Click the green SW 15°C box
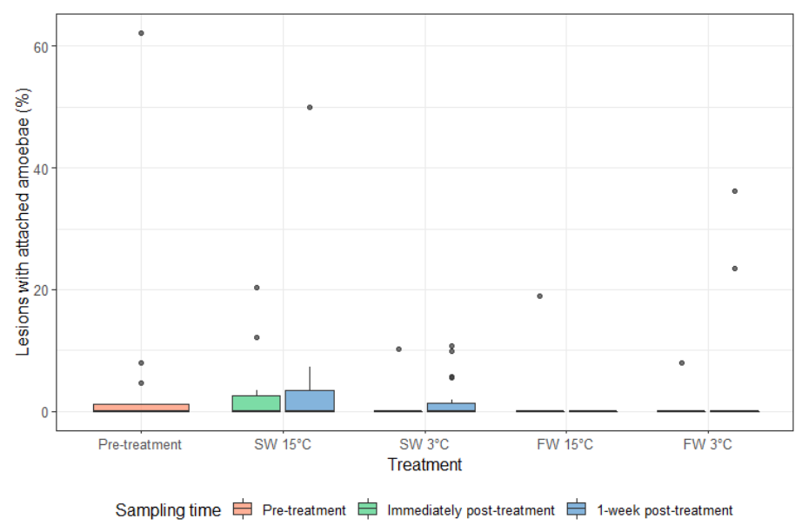This screenshot has height=532, width=802. click(x=257, y=403)
